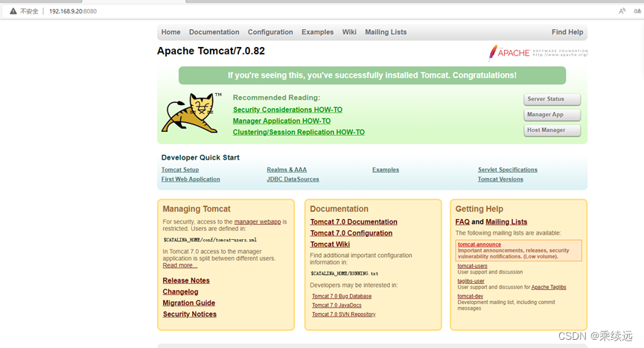Open the Realms & AAA link

click(x=287, y=170)
